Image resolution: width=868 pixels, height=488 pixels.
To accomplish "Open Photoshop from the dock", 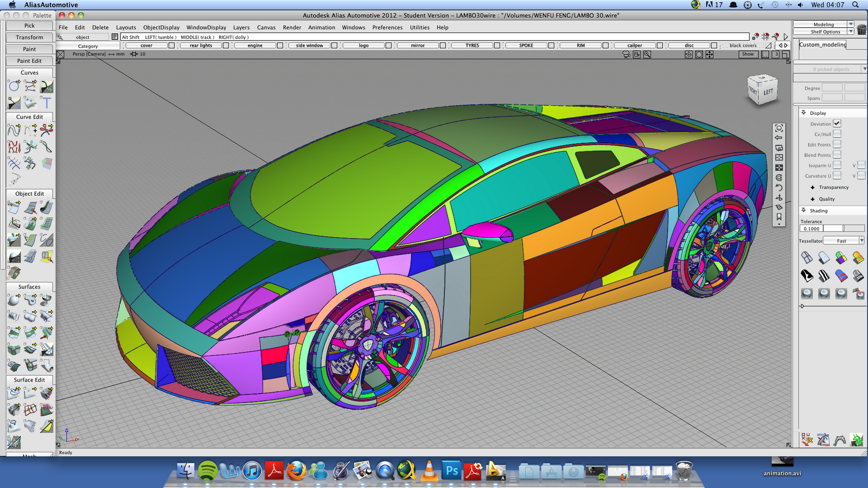I will (x=451, y=471).
